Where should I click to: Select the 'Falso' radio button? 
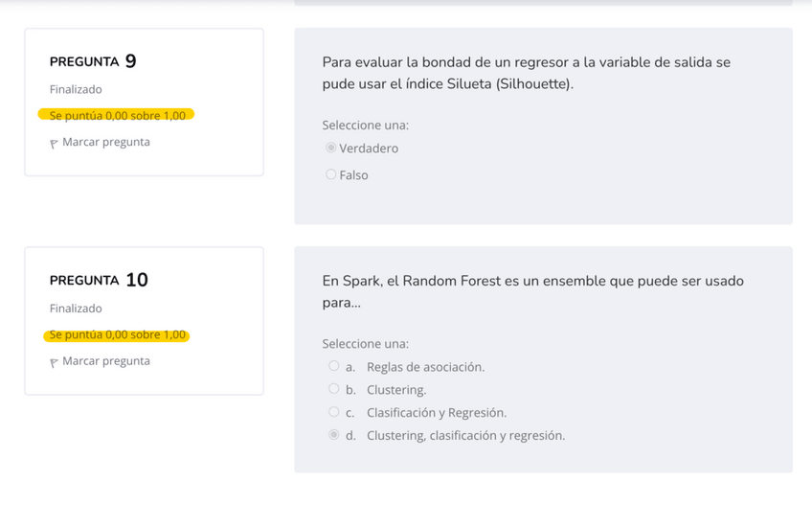(x=331, y=174)
